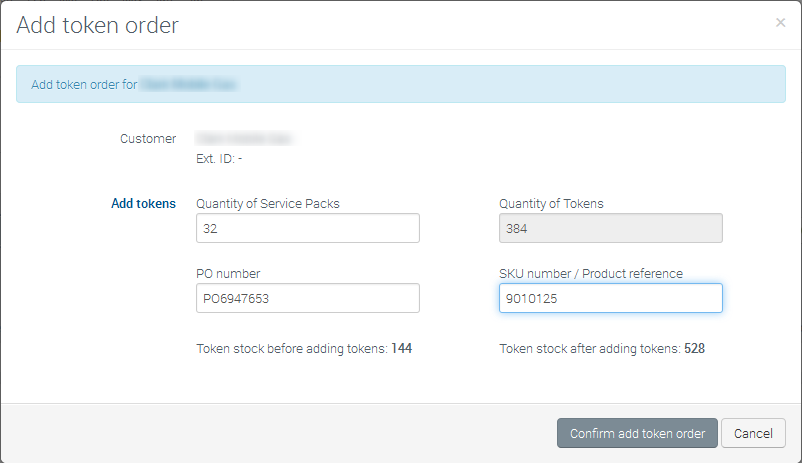Click the Ext. ID text
Viewport: 802px width, 463px height.
point(219,158)
